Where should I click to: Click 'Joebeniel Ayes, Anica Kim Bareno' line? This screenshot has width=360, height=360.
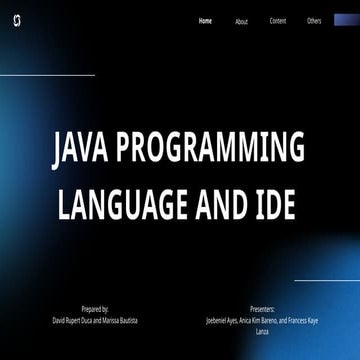coord(262,321)
